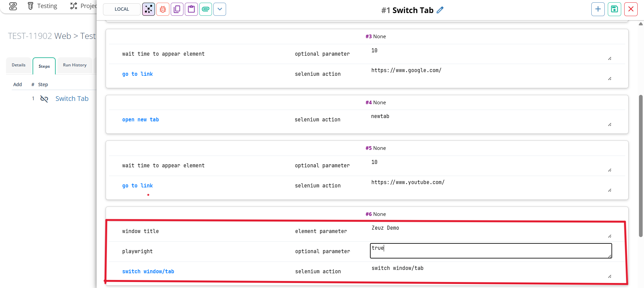644x288 pixels.
Task: Click the network graph icon button
Action: pos(149,9)
